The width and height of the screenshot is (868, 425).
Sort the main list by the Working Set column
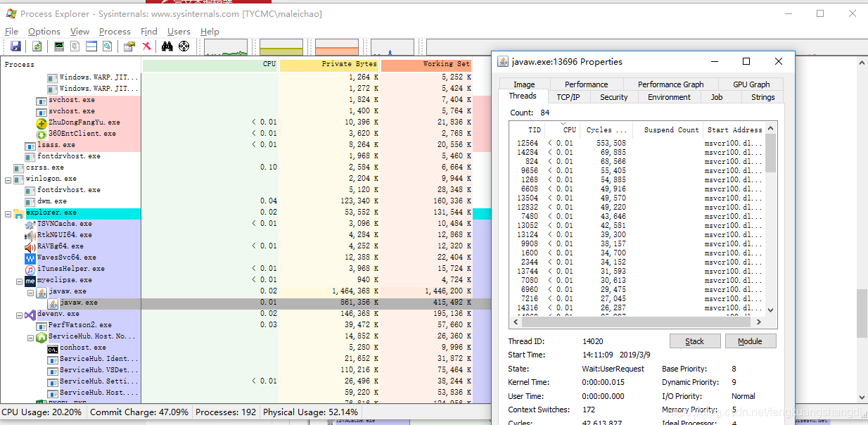click(x=426, y=64)
